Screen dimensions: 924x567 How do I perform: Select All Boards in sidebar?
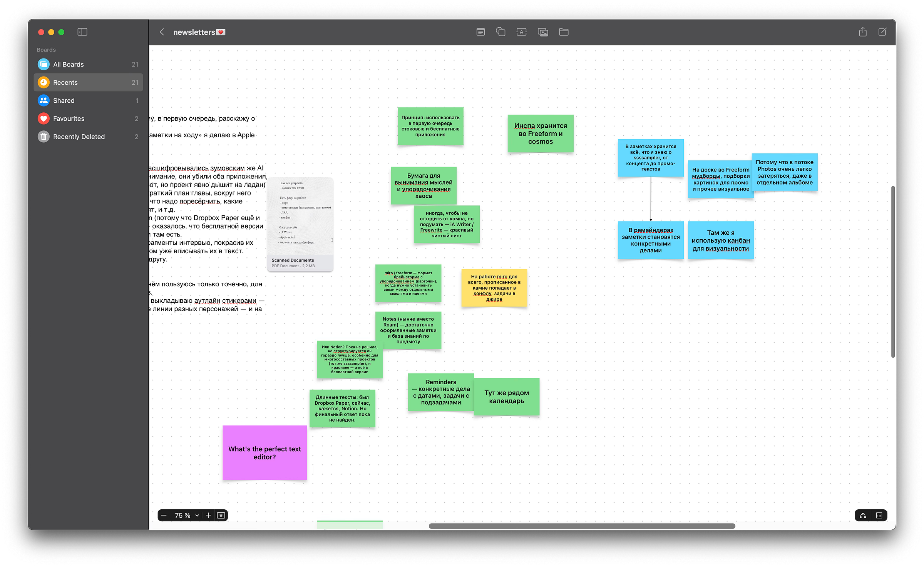point(69,64)
